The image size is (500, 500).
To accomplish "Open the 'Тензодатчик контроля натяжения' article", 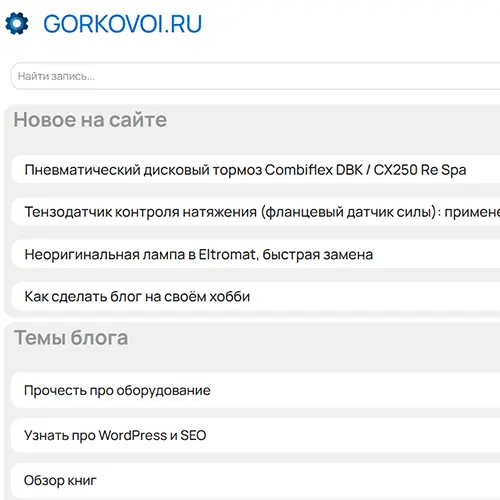I will 256,212.
